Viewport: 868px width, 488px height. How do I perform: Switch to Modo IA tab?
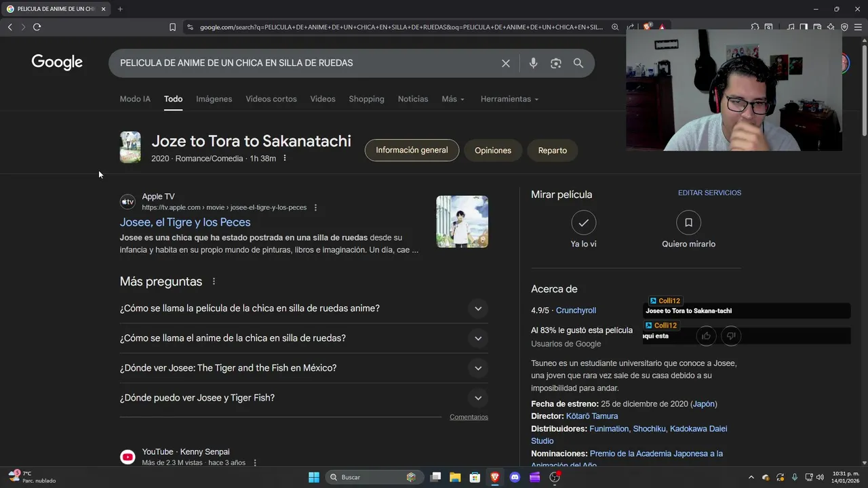click(135, 99)
